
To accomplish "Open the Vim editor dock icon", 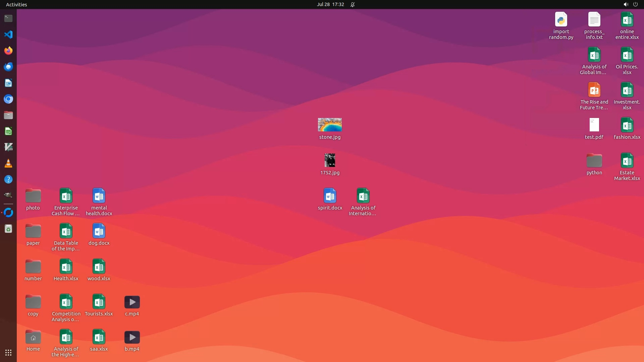I will coord(8,147).
